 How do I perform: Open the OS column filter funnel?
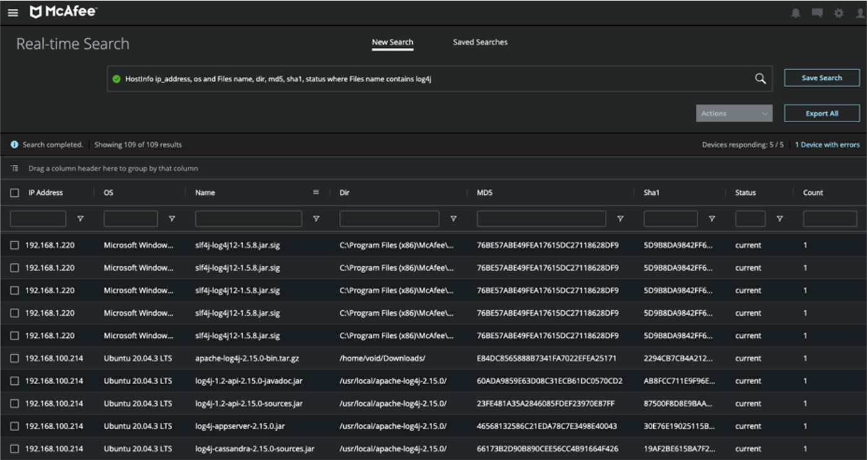coord(172,219)
